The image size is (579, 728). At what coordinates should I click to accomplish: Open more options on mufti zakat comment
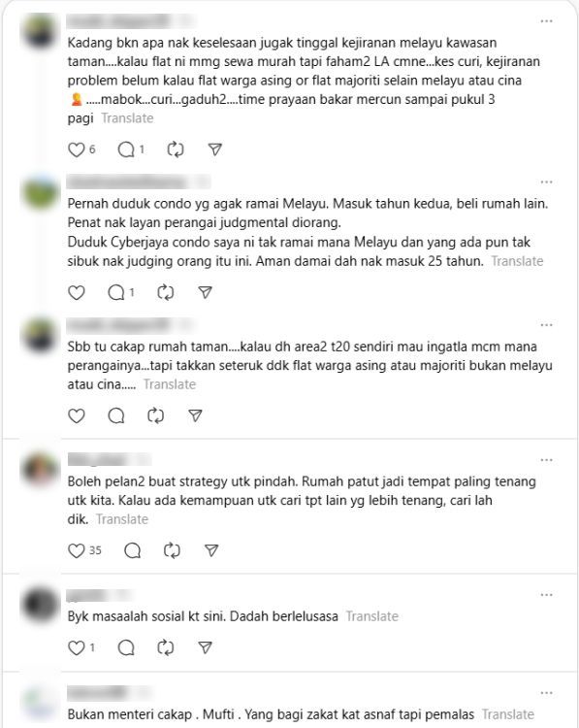[547, 693]
